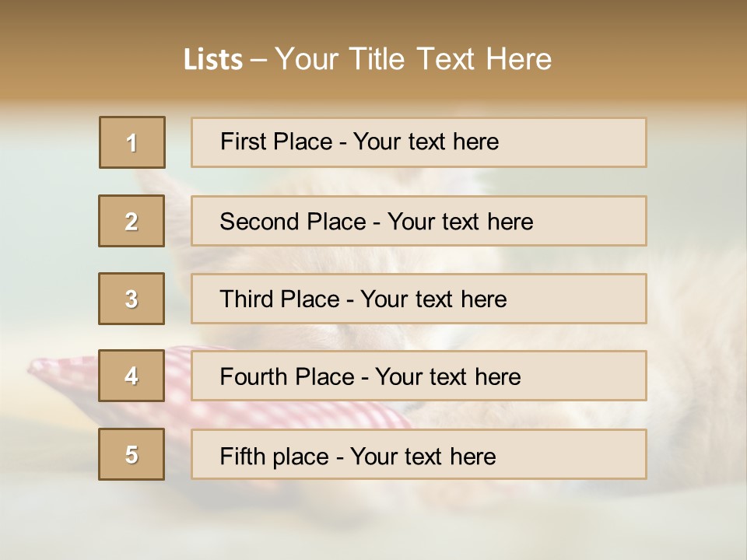Click 'Your text here' in Fourth Place bar
The height and width of the screenshot is (560, 747).
[447, 377]
